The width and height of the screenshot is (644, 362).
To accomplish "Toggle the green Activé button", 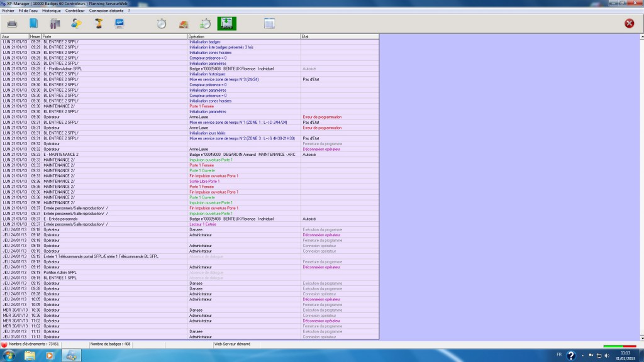I will tap(226, 23).
